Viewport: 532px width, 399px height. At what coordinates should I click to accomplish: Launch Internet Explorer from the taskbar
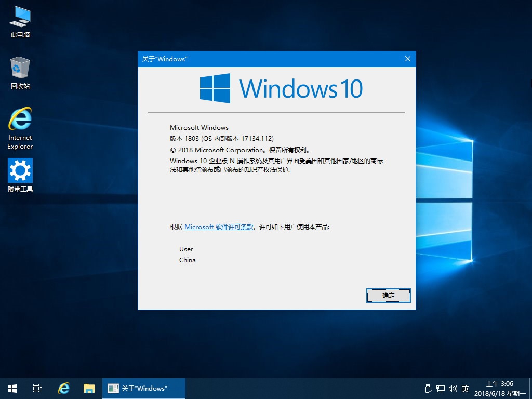pyautogui.click(x=63, y=389)
